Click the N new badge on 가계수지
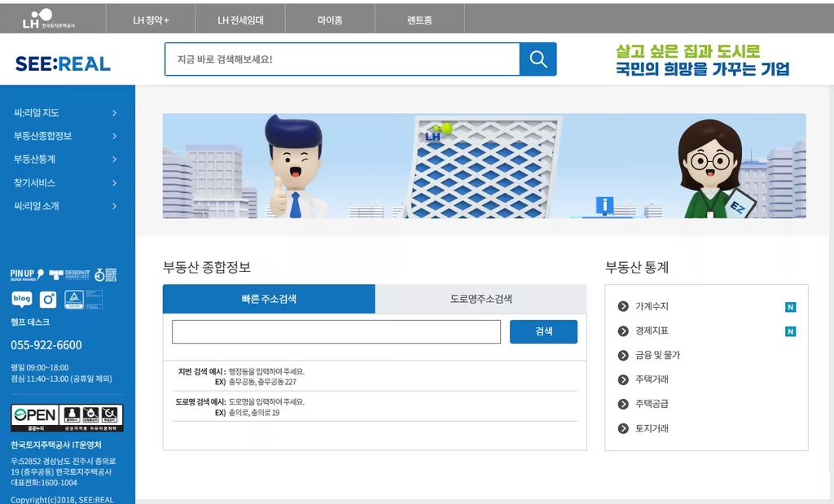The height and width of the screenshot is (504, 834). (x=790, y=307)
